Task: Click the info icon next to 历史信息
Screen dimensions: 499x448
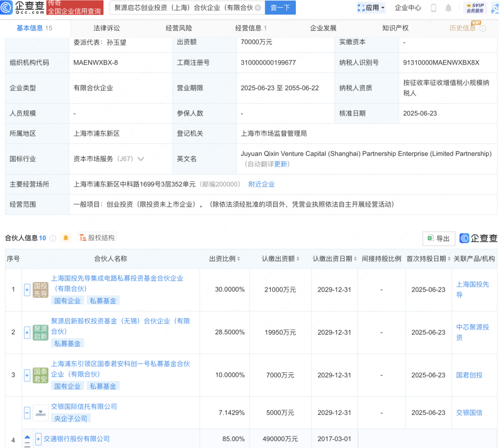Action: coord(483,28)
